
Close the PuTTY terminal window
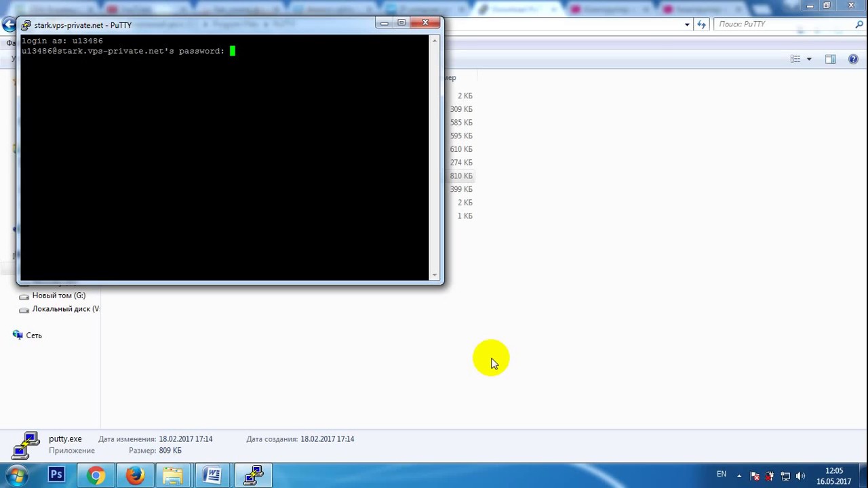click(x=425, y=23)
